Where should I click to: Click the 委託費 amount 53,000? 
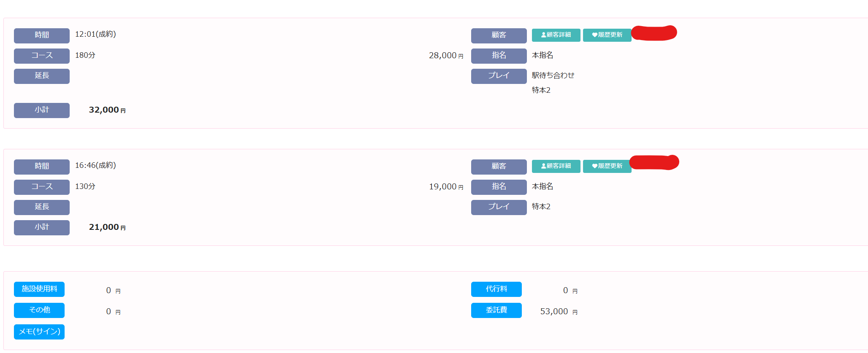point(554,312)
